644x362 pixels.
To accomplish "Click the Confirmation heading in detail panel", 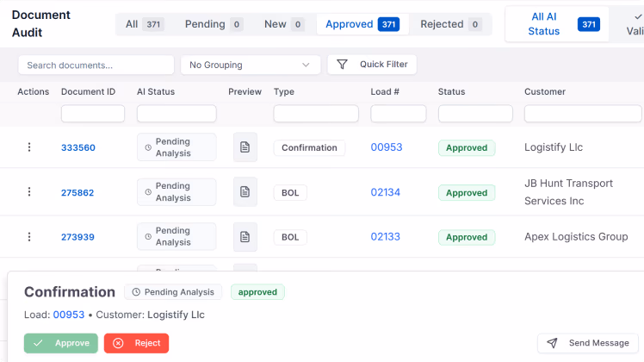I will pyautogui.click(x=70, y=291).
